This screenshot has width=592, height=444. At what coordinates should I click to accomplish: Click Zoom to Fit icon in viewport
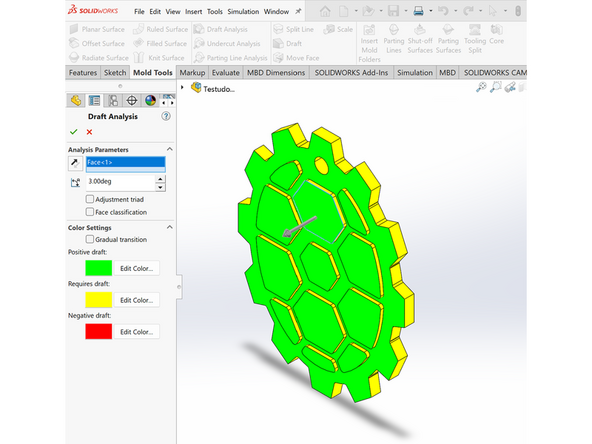(x=481, y=87)
